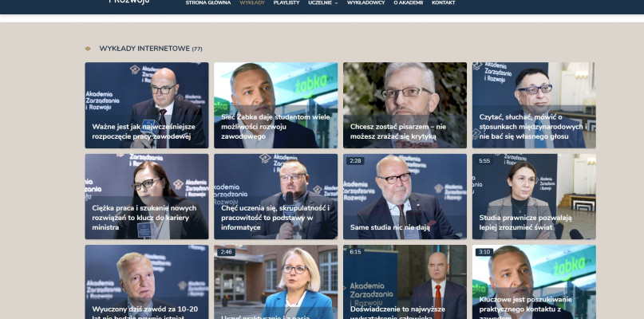Open video 'Ważne jest jak najwcześniejsze rozpoczęcie pracy zawodowej'
644x319 pixels.
(x=147, y=105)
